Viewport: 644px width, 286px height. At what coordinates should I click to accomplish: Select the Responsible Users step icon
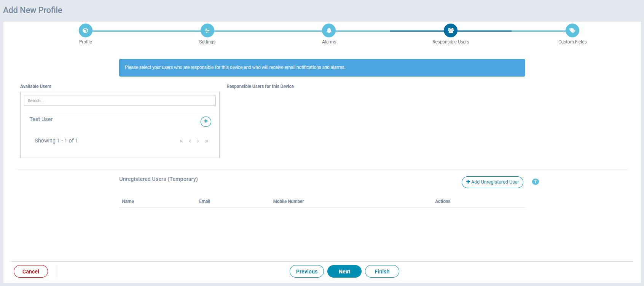tap(451, 30)
